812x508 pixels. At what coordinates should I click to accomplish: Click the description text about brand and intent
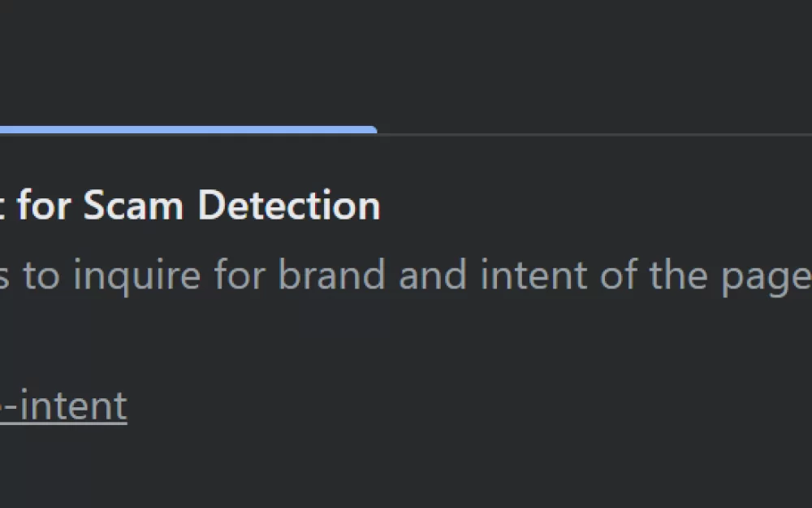point(406,276)
